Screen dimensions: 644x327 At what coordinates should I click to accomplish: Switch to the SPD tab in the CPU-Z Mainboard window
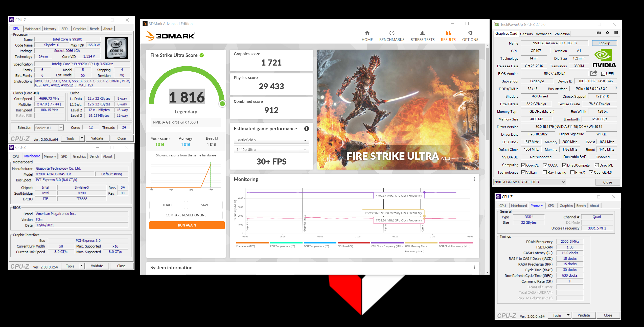pyautogui.click(x=64, y=156)
